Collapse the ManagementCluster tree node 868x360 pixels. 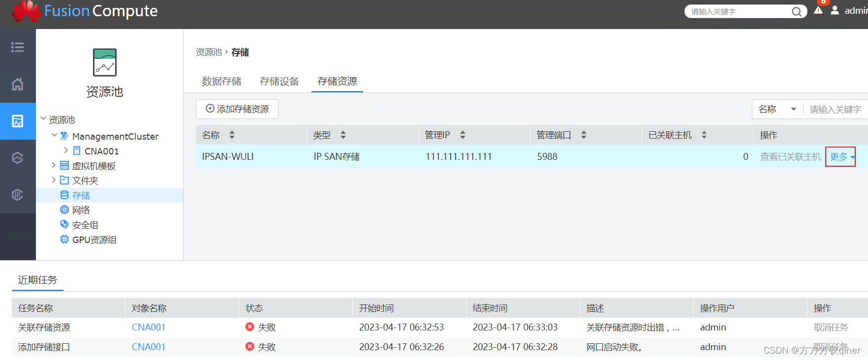[55, 135]
